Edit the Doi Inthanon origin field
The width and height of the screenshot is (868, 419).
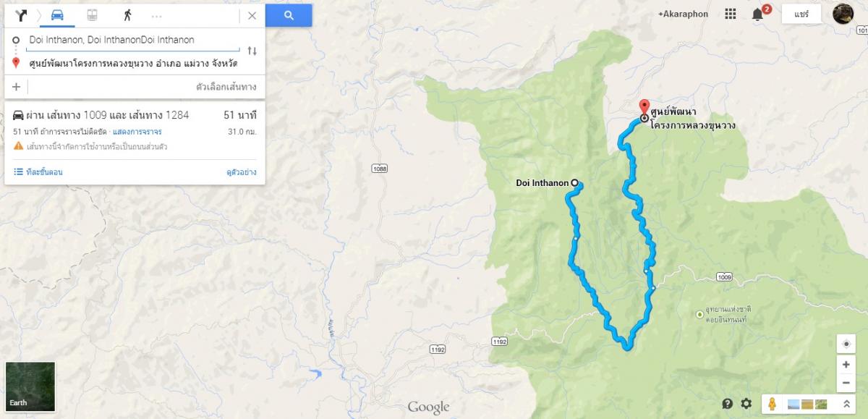point(133,40)
